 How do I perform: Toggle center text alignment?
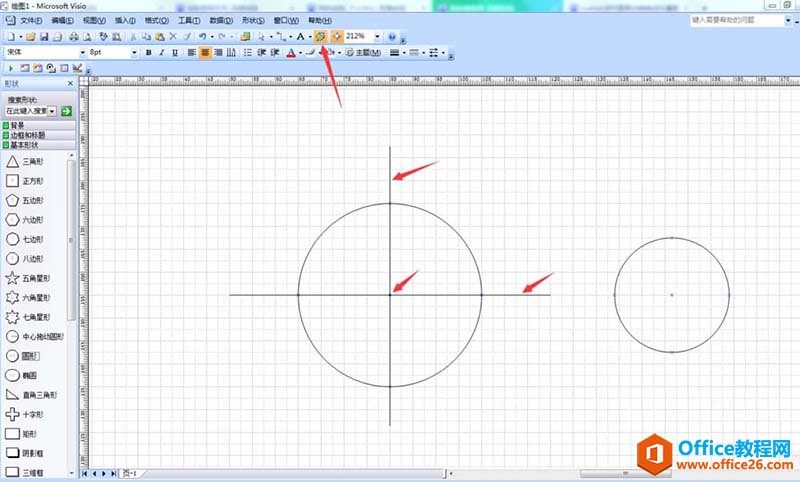click(x=205, y=53)
